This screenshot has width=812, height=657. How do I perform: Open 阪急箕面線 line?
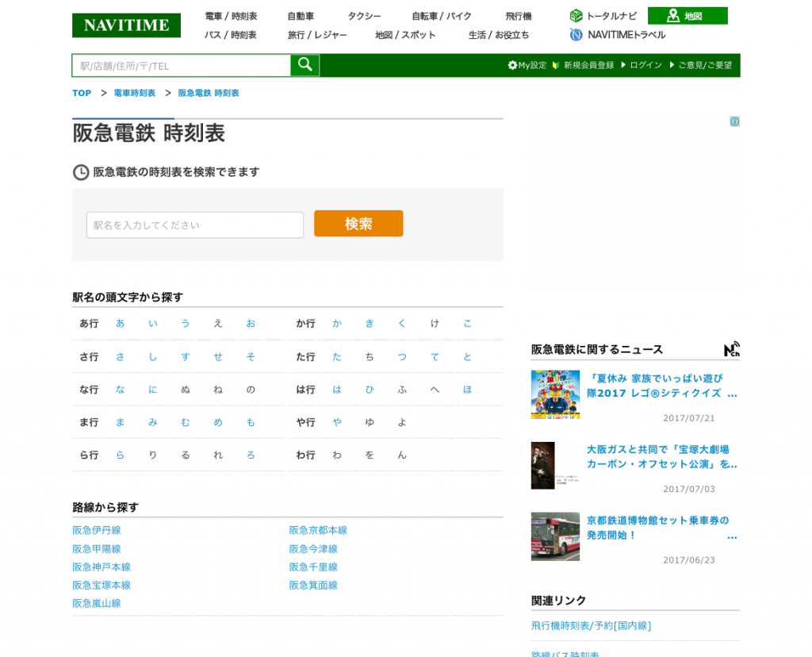pos(313,585)
